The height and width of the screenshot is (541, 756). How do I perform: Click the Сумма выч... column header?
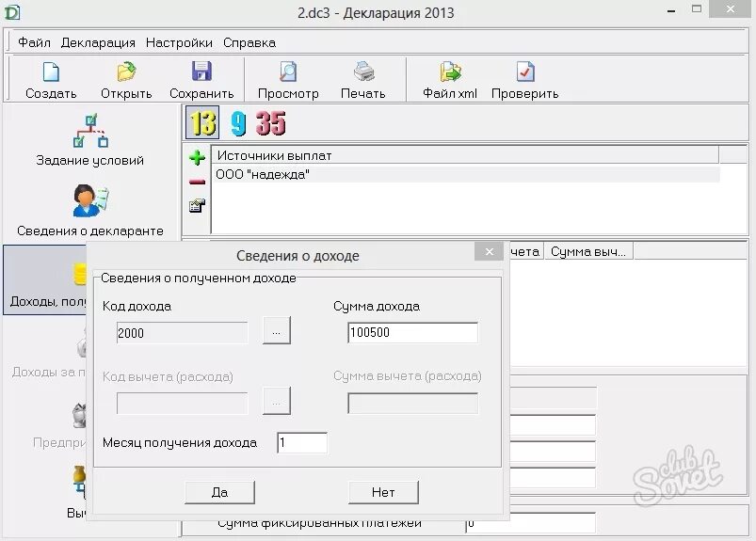588,251
